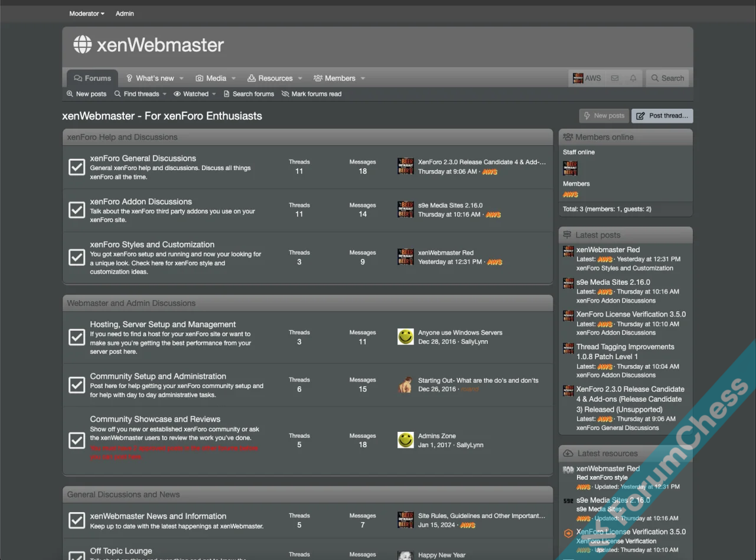
Task: Open the xenForo Addon Discussions forum link
Action: (141, 201)
